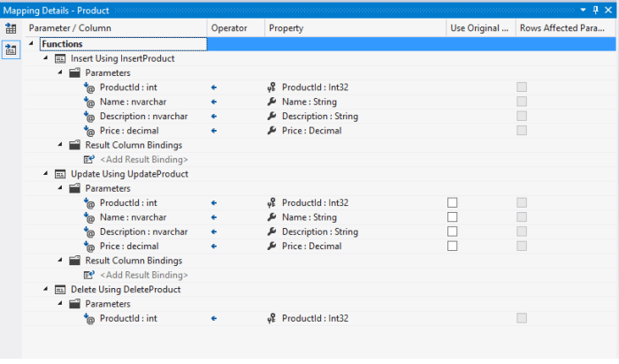
Task: Select the Description : String property in Update
Action: tap(319, 232)
